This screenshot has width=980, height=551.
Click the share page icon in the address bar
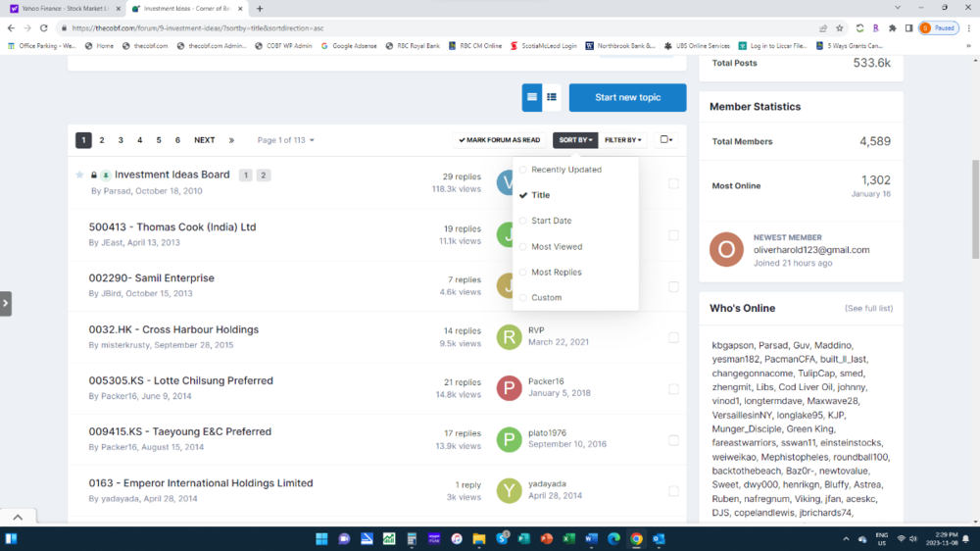pos(822,28)
